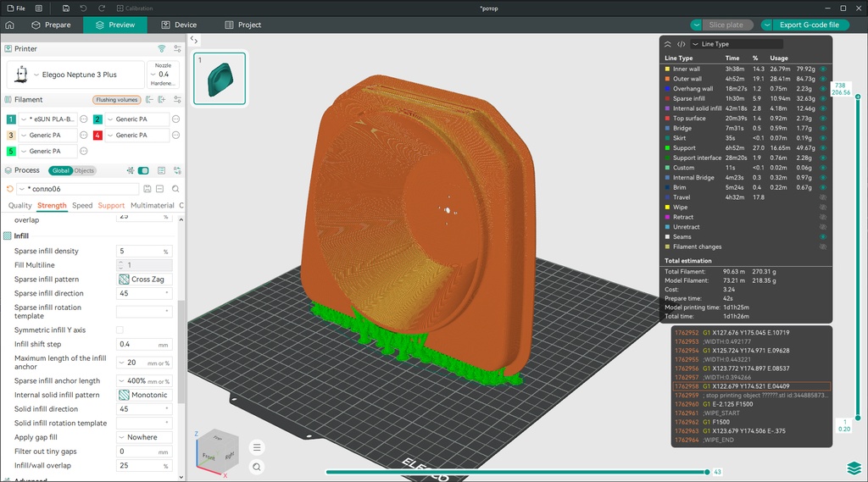Open the Support settings tab
The image size is (868, 482).
click(x=111, y=205)
